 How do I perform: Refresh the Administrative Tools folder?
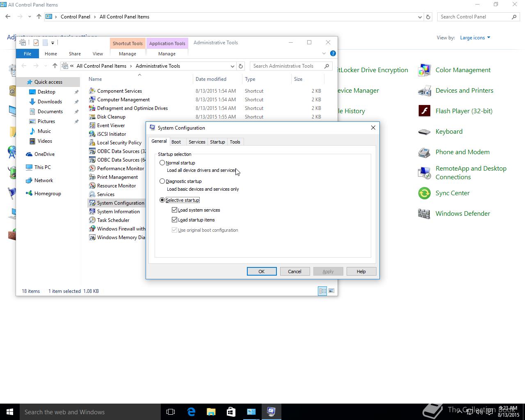pyautogui.click(x=241, y=66)
